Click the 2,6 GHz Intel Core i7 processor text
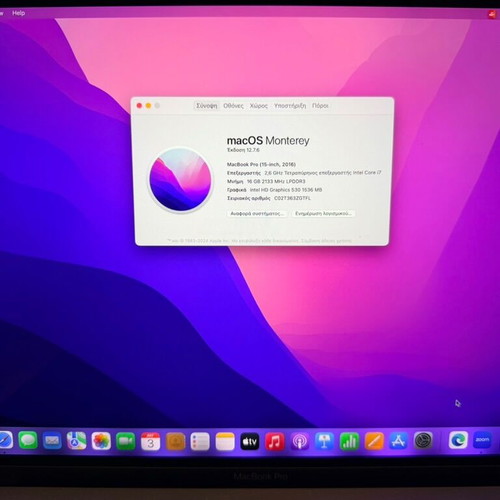The height and width of the screenshot is (500, 500). coord(323,173)
